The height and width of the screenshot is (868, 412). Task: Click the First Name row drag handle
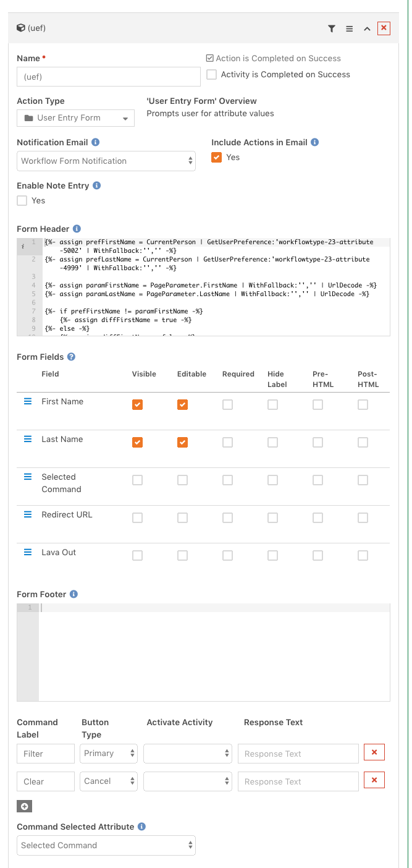(x=28, y=401)
